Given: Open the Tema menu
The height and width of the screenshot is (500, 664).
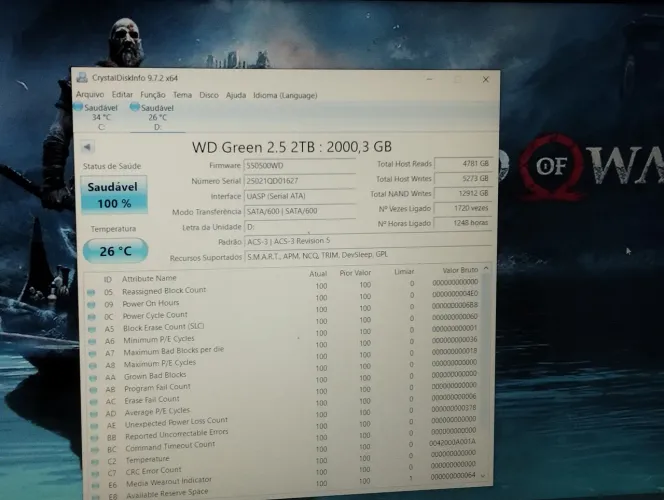Looking at the screenshot, I should [x=183, y=95].
